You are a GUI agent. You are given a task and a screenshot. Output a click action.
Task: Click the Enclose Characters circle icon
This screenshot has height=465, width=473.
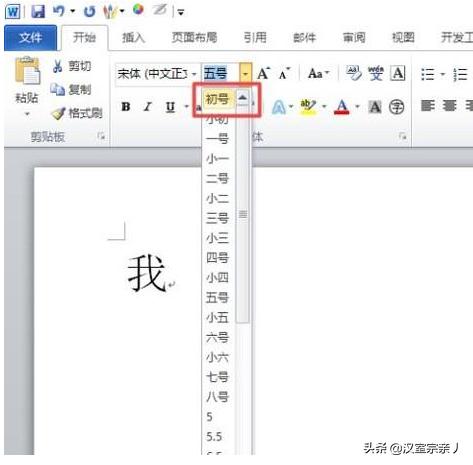click(397, 107)
